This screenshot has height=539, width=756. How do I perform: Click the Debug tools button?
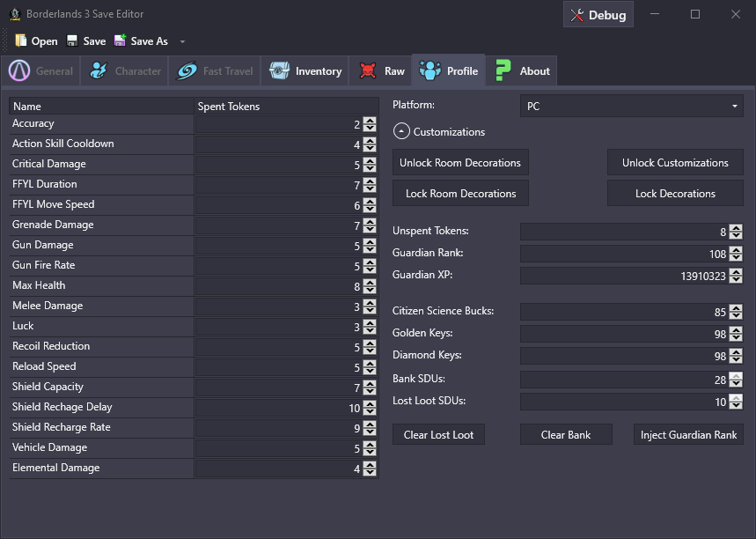coord(598,15)
